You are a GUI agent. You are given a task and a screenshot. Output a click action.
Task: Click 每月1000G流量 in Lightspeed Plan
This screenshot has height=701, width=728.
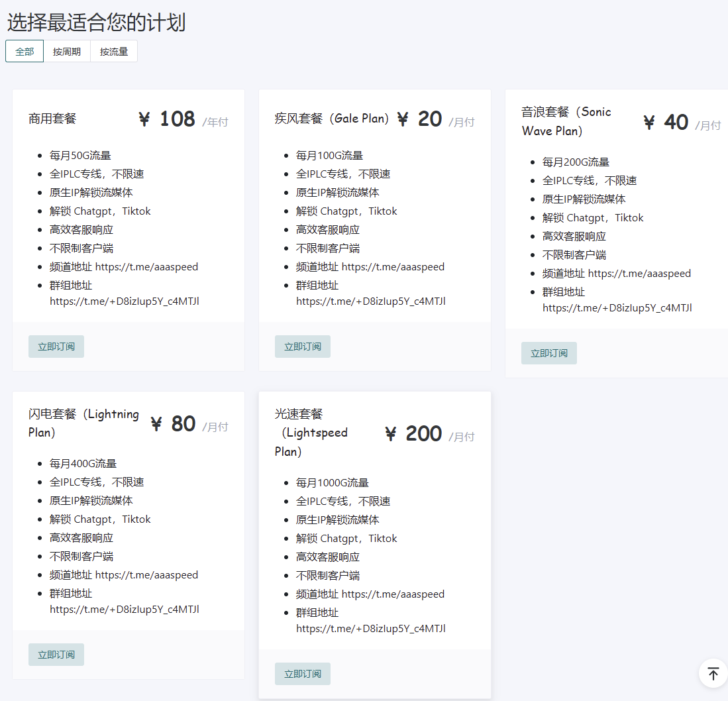click(333, 483)
